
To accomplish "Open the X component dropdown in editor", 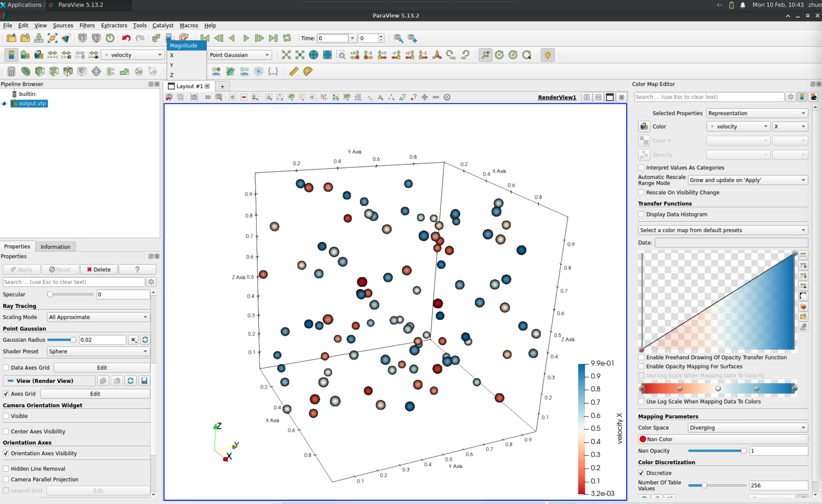I will (x=790, y=126).
